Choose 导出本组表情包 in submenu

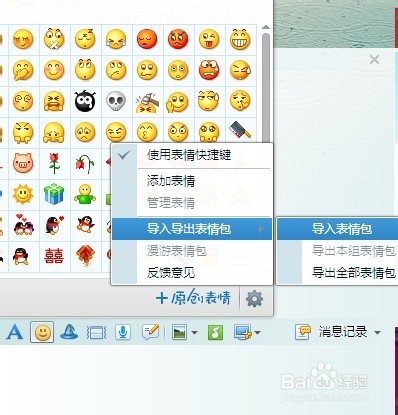[x=338, y=251]
